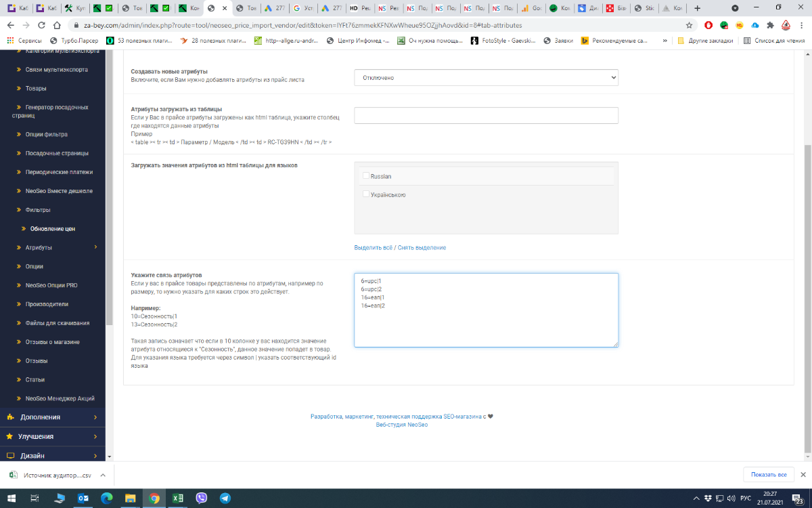The image size is (812, 508).
Task: Click the address bar URL
Action: [x=302, y=25]
